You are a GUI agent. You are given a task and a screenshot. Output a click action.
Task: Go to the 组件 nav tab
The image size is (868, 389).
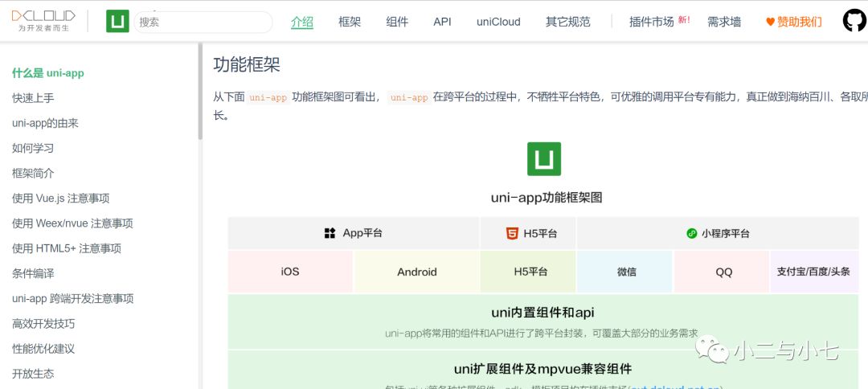pos(397,23)
